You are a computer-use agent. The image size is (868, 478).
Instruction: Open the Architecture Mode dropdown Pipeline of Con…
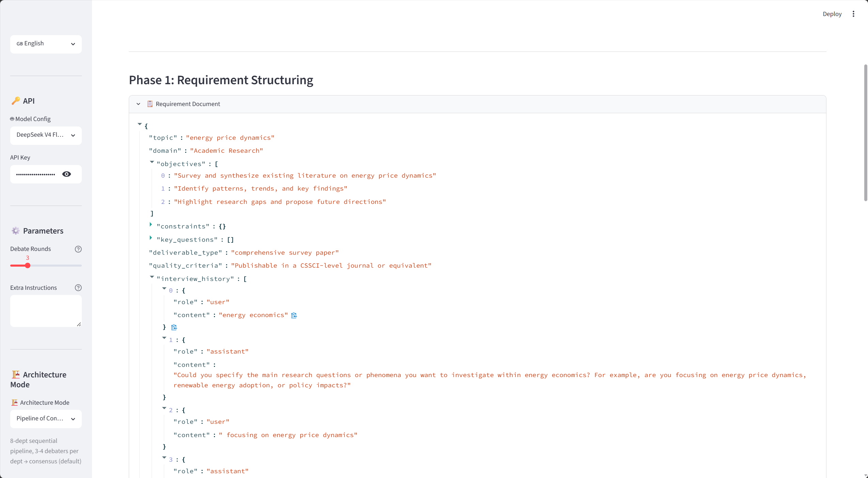[x=46, y=419]
